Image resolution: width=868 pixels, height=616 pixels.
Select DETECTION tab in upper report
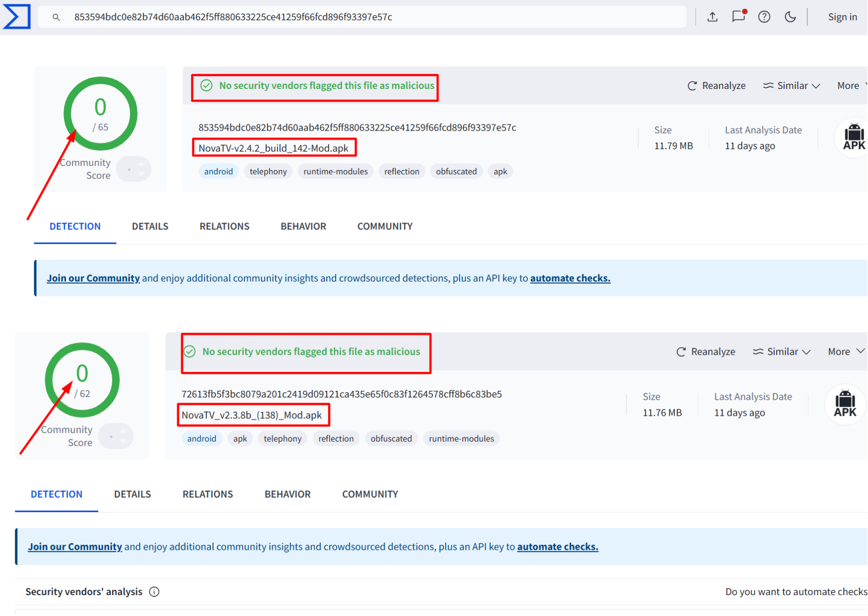[75, 227]
